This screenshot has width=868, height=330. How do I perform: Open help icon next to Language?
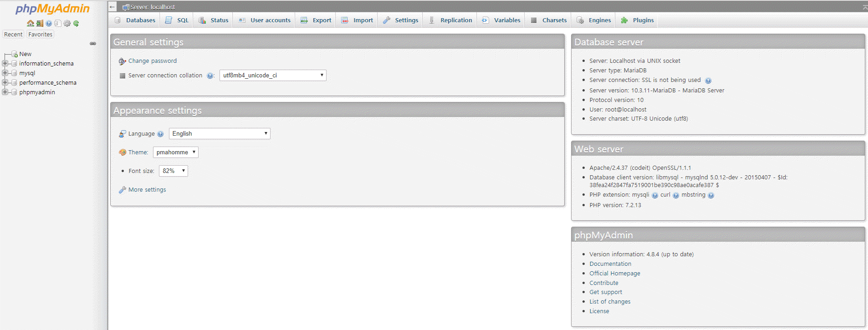[x=160, y=134]
